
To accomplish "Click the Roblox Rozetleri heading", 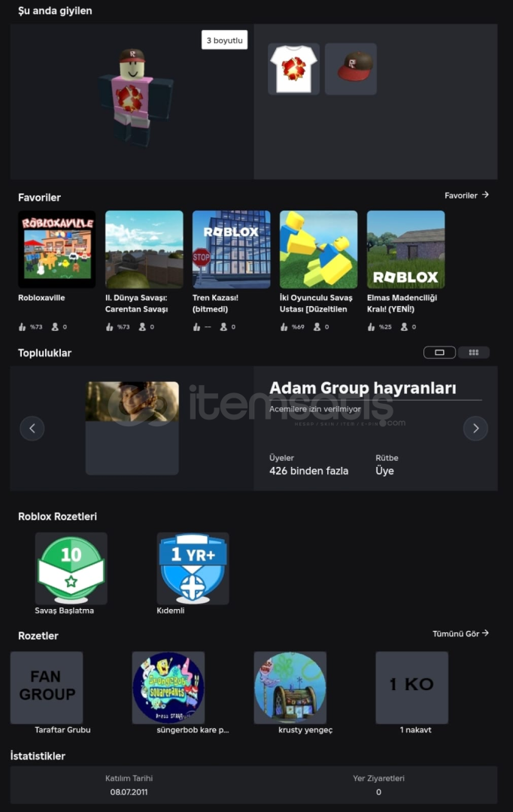I will 57,517.
